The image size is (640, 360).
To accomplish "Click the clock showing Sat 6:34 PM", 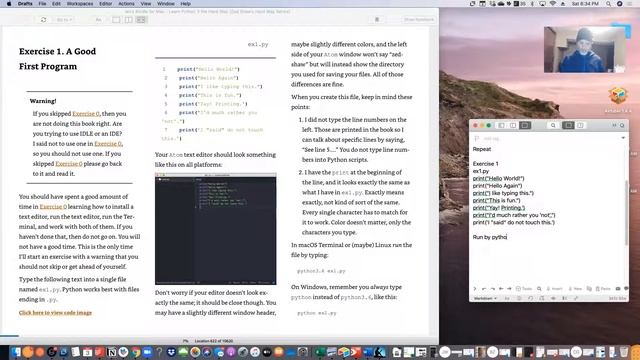I will click(x=585, y=4).
